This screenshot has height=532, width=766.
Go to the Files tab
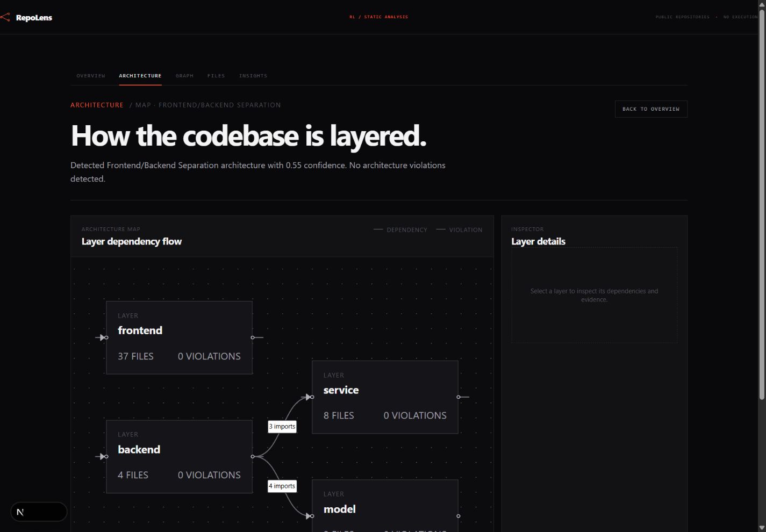point(216,76)
